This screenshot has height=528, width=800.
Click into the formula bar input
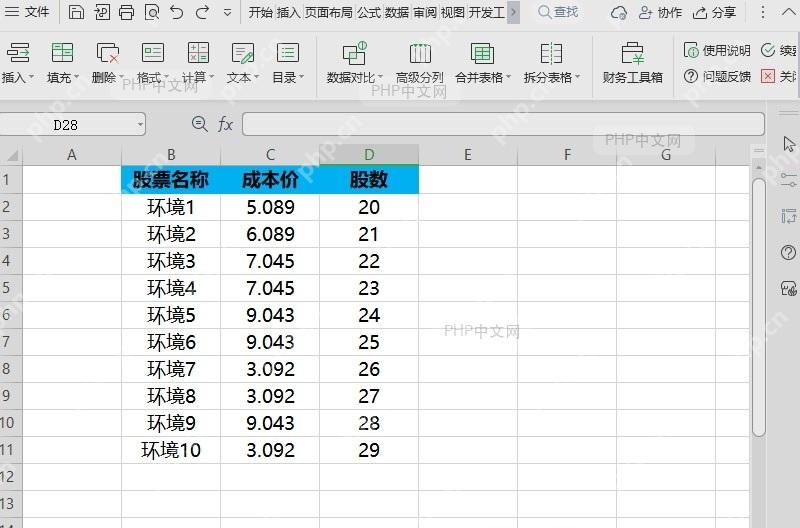(503, 124)
